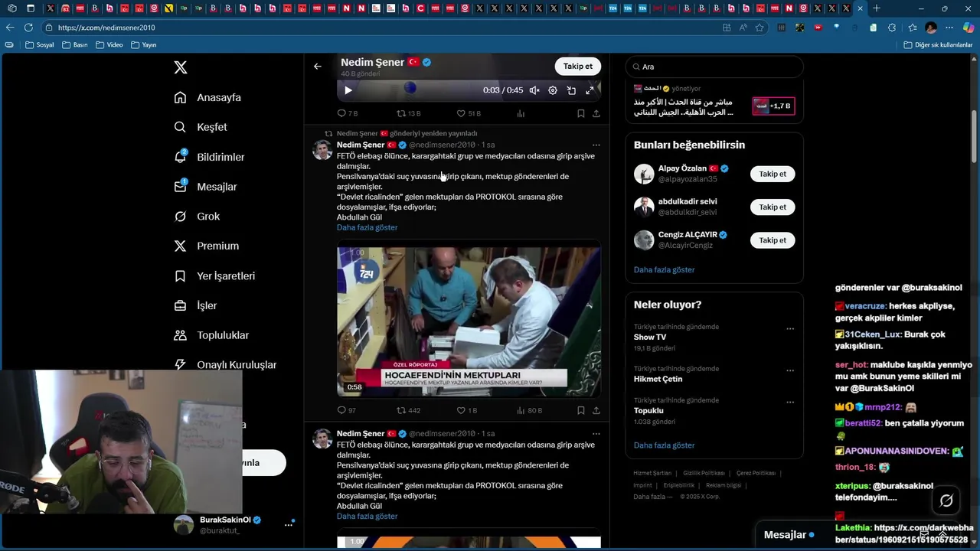The width and height of the screenshot is (980, 551).
Task: Open Video bookmarks folder
Action: (109, 45)
